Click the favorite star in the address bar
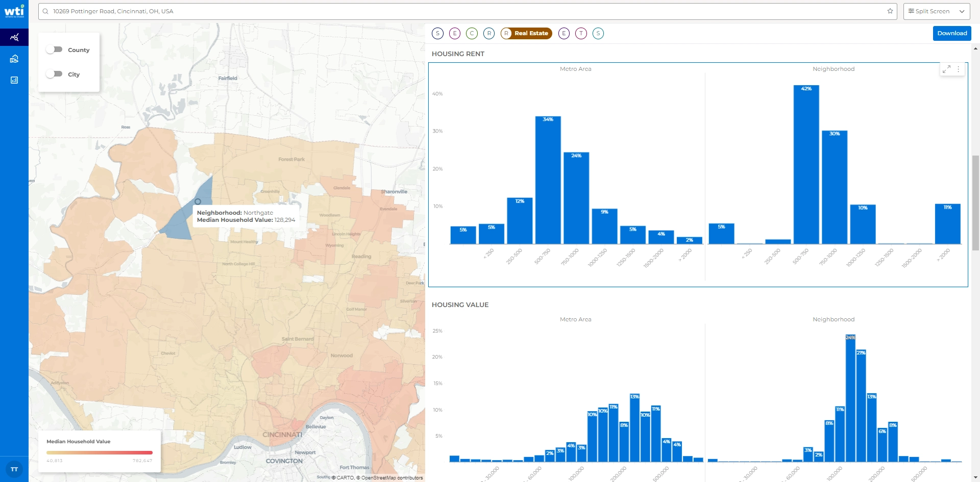Screen dimensions: 980x482 [890, 11]
